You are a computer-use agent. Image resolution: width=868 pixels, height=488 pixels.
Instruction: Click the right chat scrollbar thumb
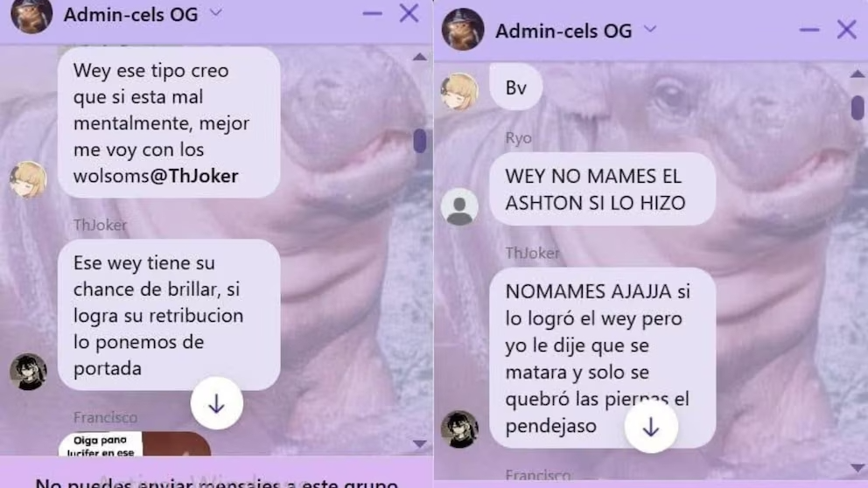coord(857,108)
